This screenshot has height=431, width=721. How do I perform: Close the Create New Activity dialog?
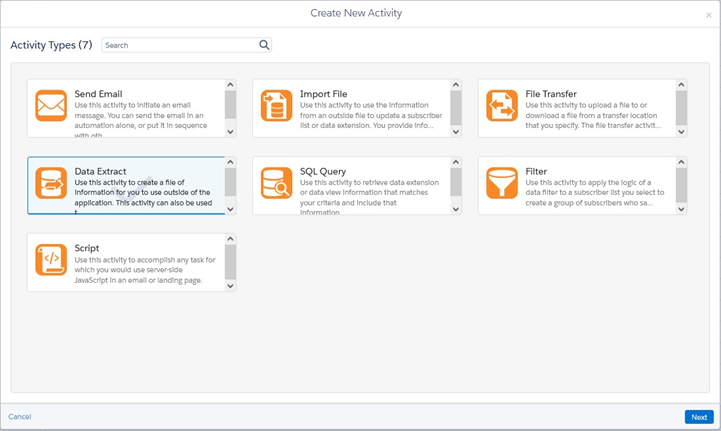[x=709, y=15]
